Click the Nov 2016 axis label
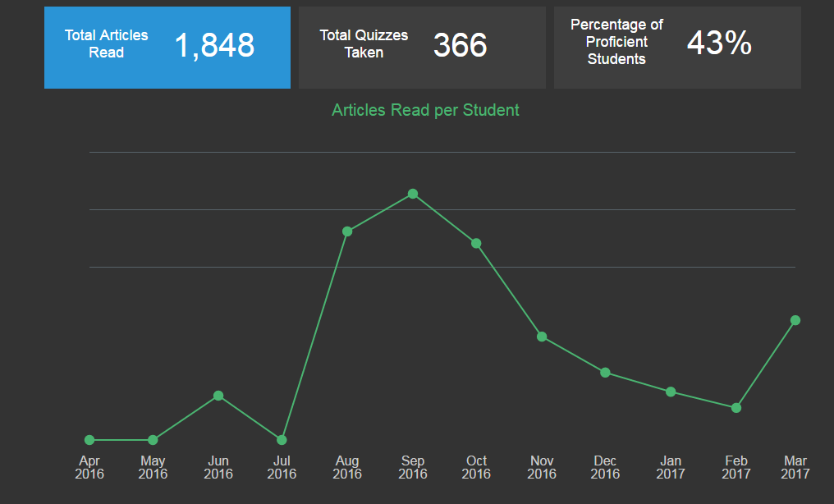 (x=542, y=467)
